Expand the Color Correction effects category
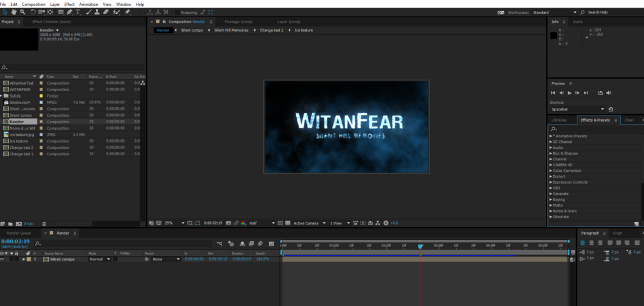 tap(567, 171)
